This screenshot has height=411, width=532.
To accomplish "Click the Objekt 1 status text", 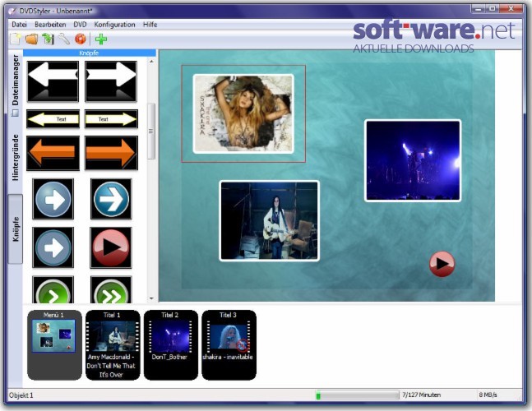I will (21, 395).
